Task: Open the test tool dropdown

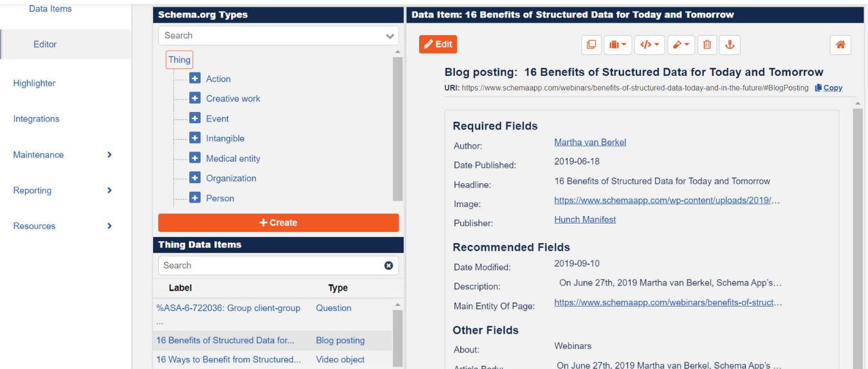Action: click(681, 44)
